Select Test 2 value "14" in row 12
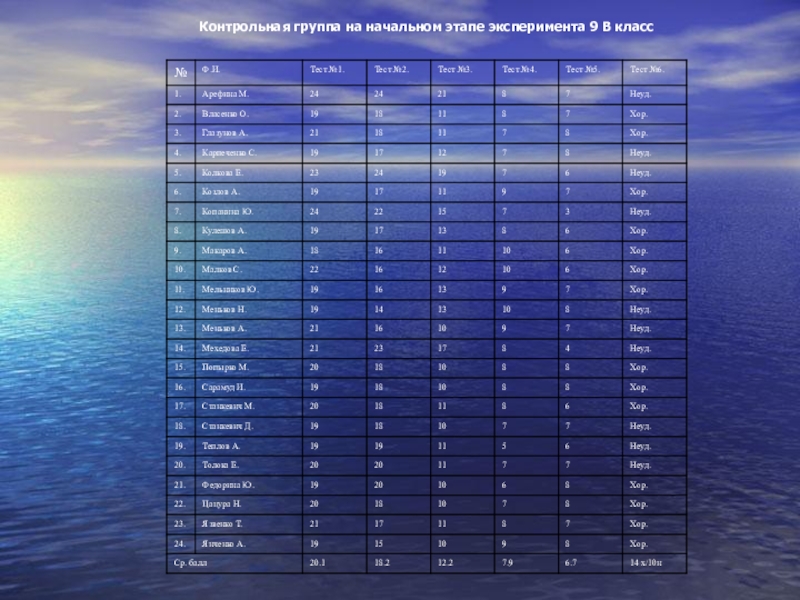 click(378, 309)
